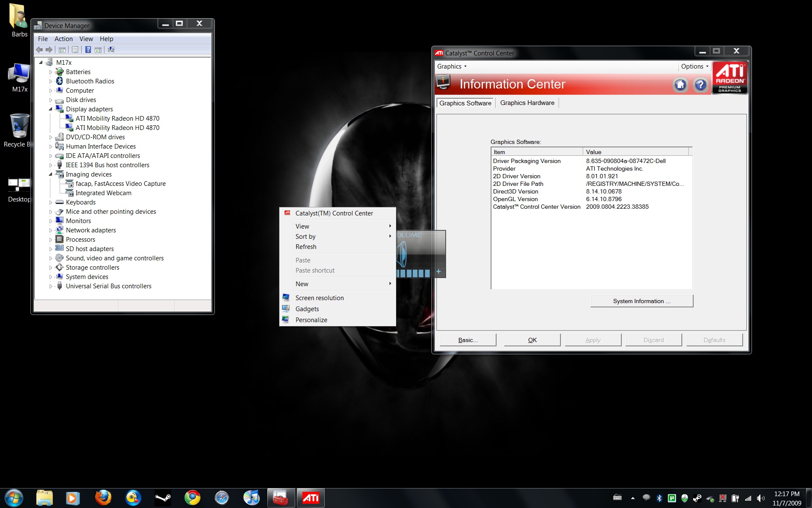Increase volume with the plus sign
Viewport: 812px width, 508px height.
coord(439,271)
